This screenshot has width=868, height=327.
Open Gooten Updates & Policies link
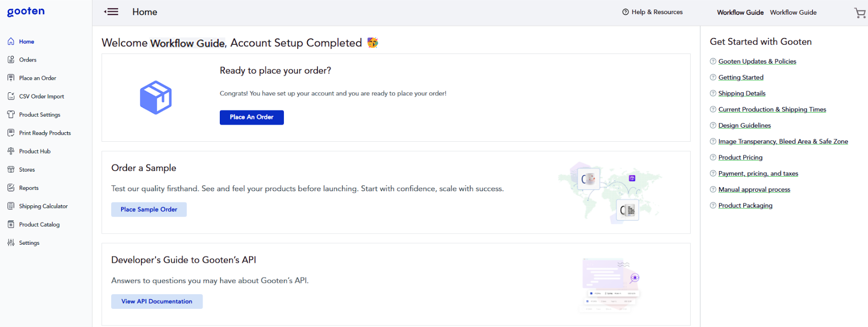(x=757, y=62)
